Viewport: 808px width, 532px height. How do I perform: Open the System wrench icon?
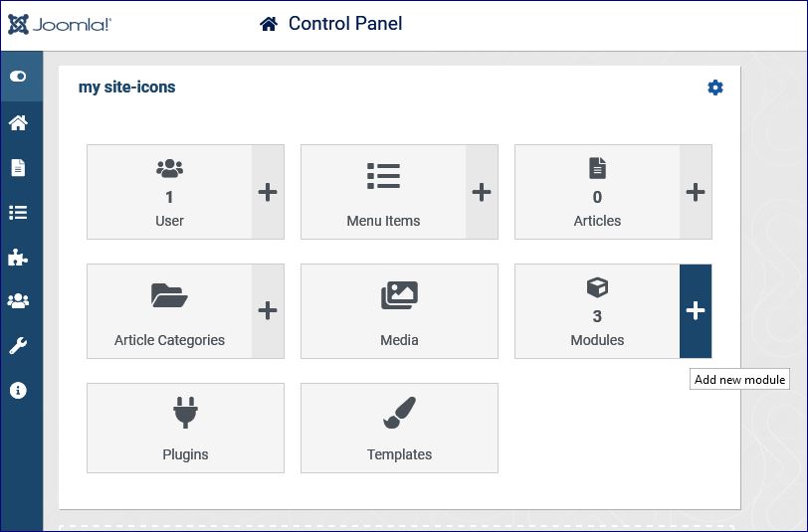(18, 346)
